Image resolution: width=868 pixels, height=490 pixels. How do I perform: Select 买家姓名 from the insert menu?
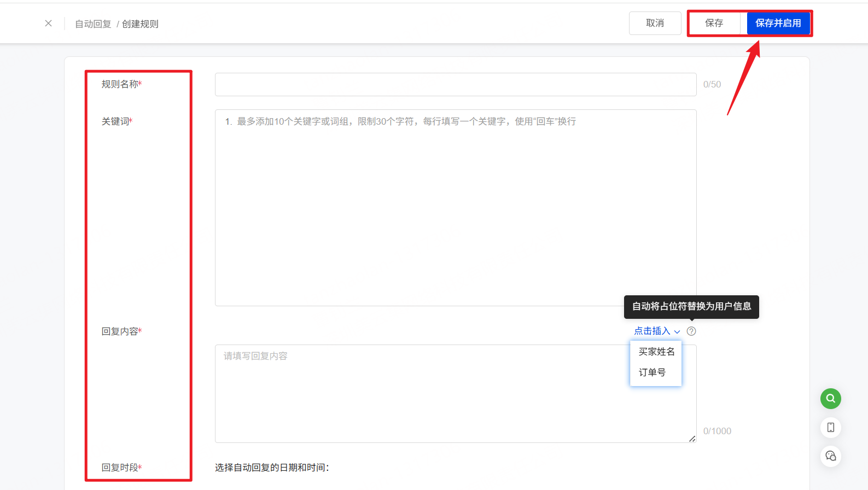pos(656,352)
